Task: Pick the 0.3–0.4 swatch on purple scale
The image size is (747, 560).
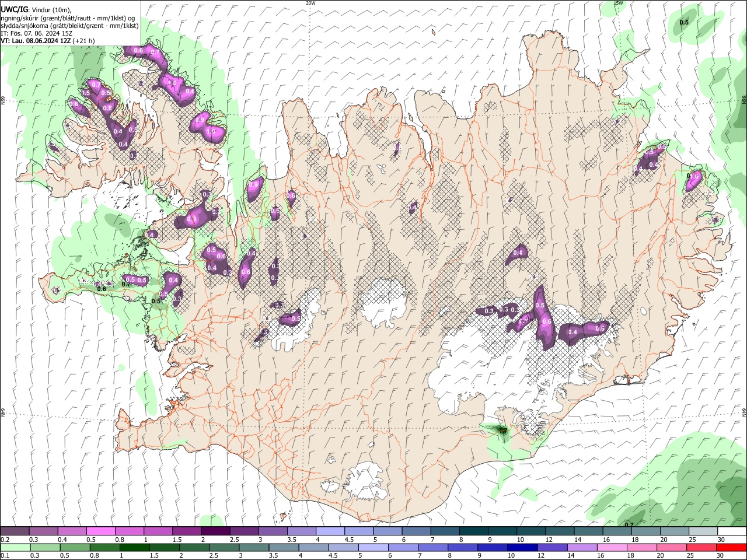Action: coord(43,531)
